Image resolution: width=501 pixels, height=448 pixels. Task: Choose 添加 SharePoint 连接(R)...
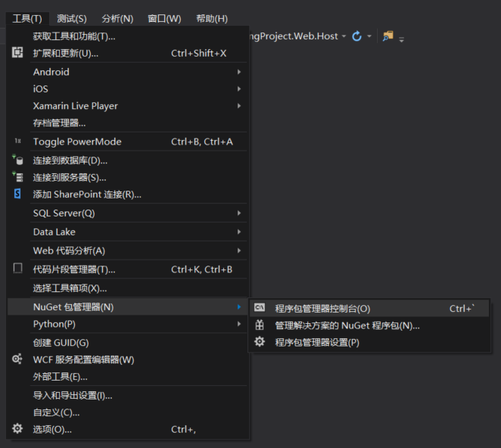tap(127, 194)
